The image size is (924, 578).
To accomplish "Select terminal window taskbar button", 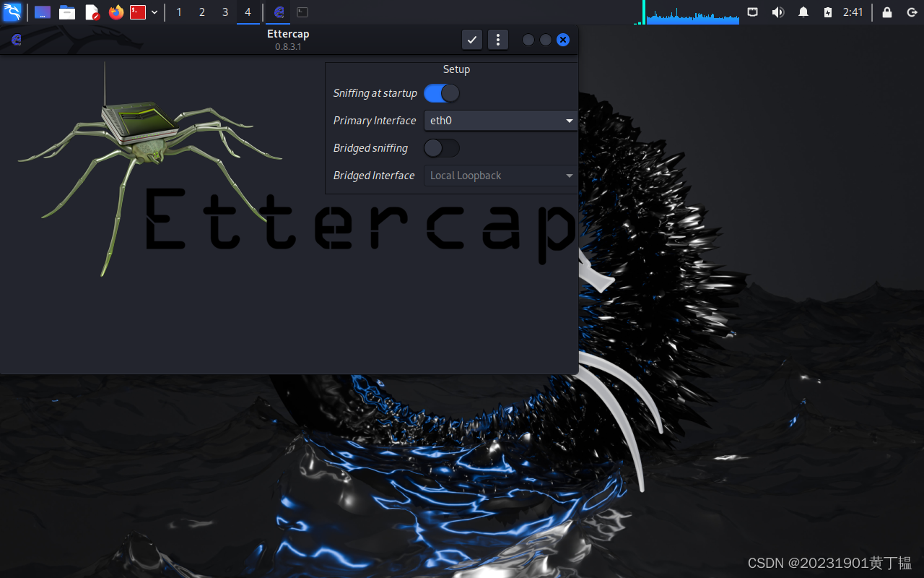I will pos(302,12).
